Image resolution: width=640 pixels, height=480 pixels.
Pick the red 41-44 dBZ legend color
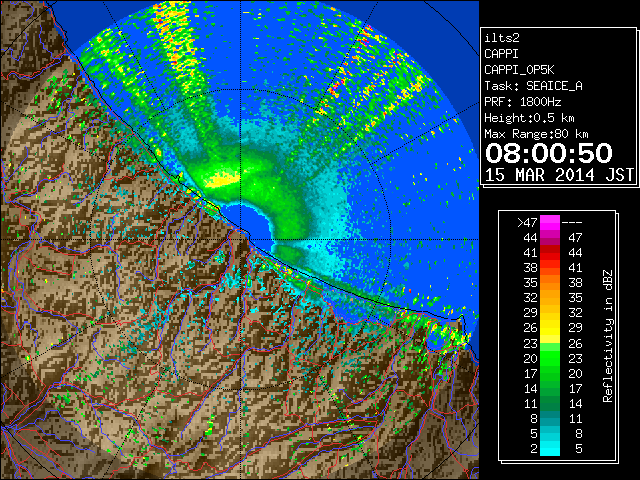coord(550,252)
